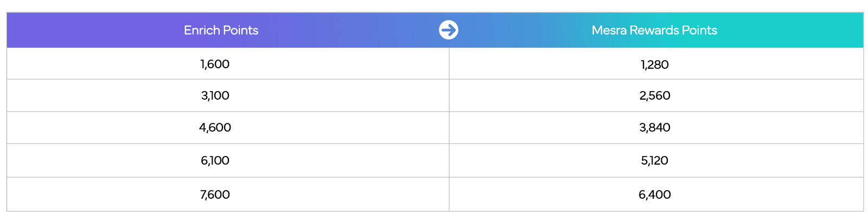Click the 3,840 Mesra Rewards cell
This screenshot has width=868, height=222.
[x=654, y=127]
